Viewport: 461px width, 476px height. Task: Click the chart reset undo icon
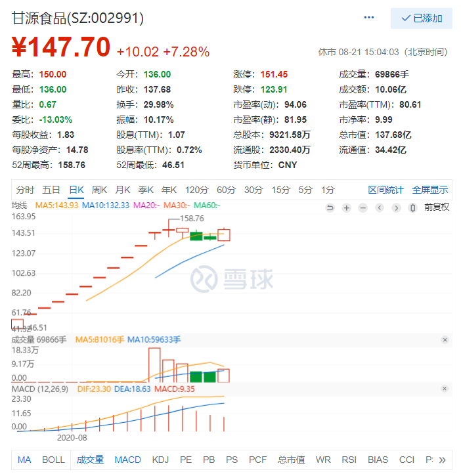click(x=330, y=207)
